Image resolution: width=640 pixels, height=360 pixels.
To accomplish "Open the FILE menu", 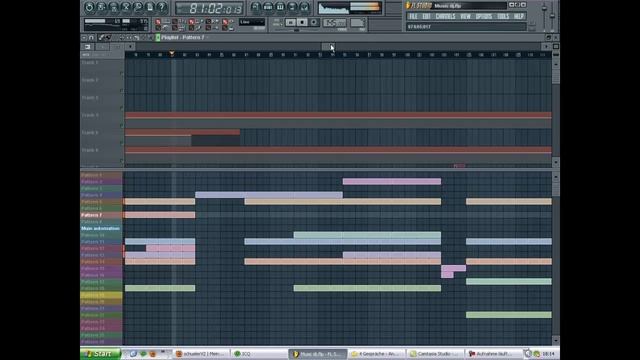I will pyautogui.click(x=413, y=16).
